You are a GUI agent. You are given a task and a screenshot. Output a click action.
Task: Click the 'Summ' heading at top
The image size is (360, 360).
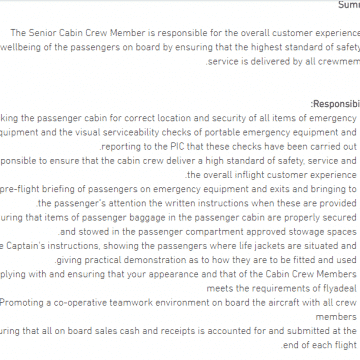tap(349, 5)
